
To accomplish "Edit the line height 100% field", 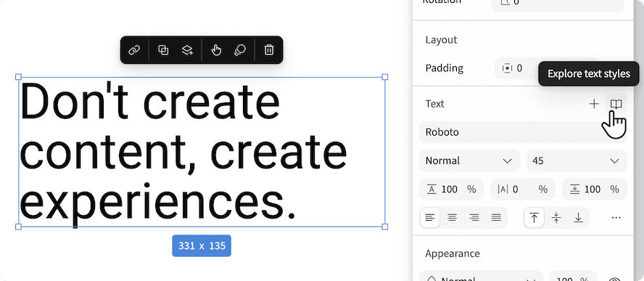I will coord(595,190).
